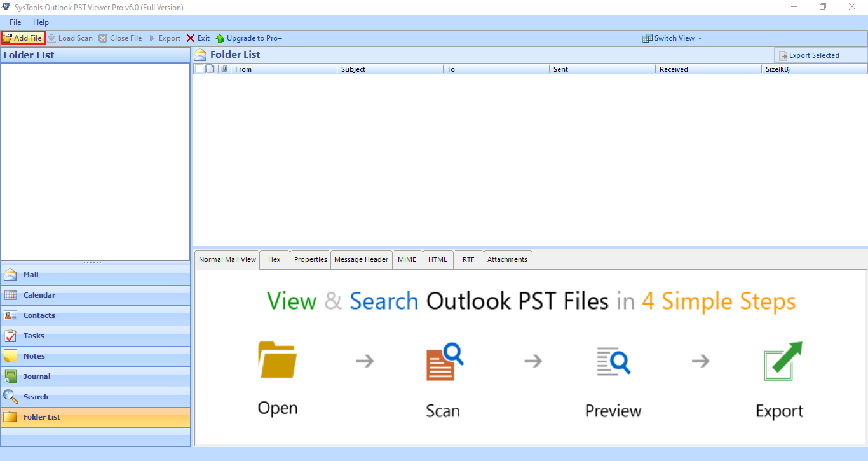The image size is (868, 461).
Task: Open the Help menu
Action: pos(41,22)
